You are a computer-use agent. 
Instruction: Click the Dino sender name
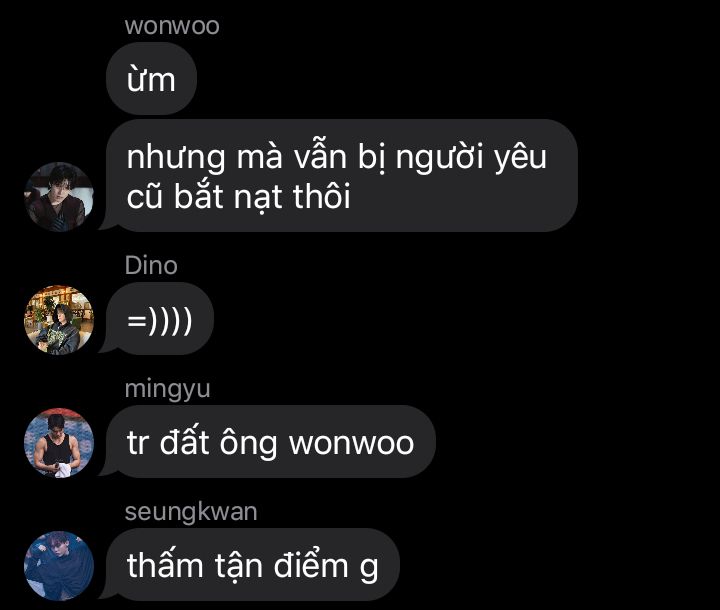pos(151,265)
